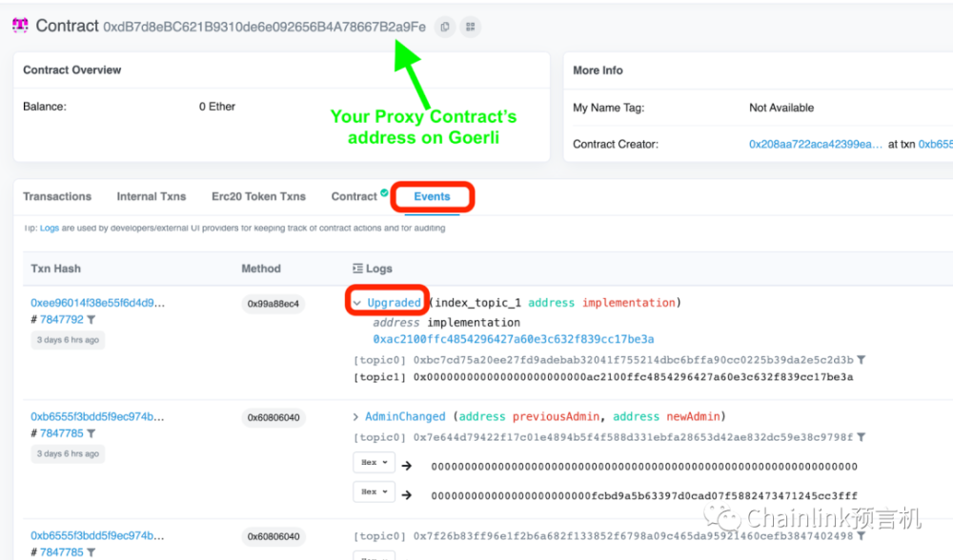Click the verified checkmark on Contract tab

[x=384, y=193]
